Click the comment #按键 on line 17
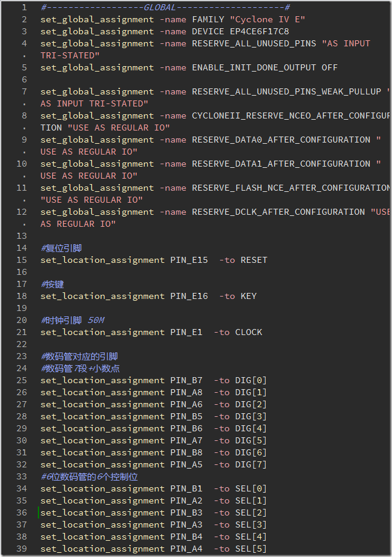This screenshot has height=557, width=392. (x=52, y=285)
